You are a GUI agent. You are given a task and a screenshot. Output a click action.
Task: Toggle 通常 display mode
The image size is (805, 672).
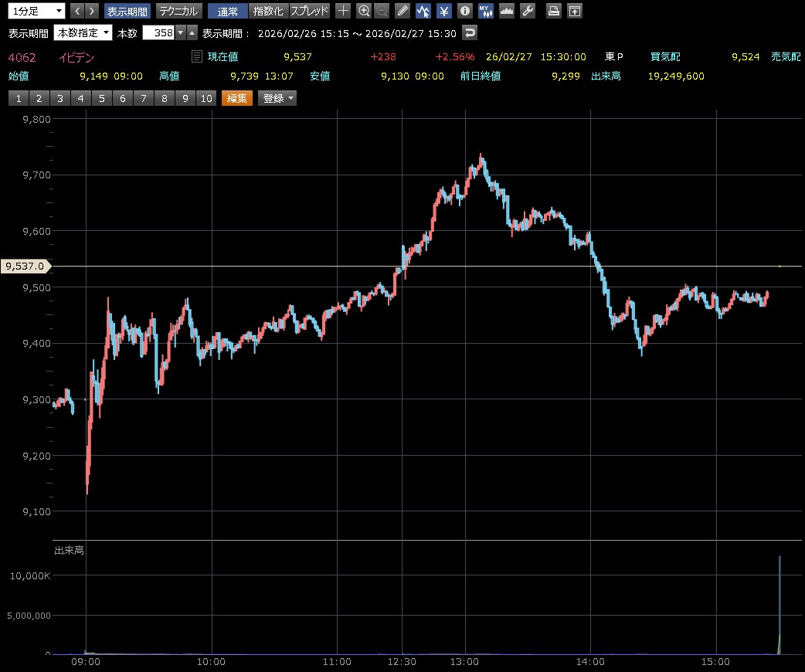228,11
